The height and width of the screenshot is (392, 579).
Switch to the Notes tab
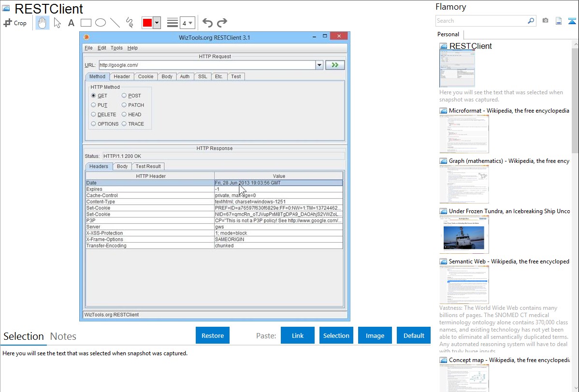point(63,336)
